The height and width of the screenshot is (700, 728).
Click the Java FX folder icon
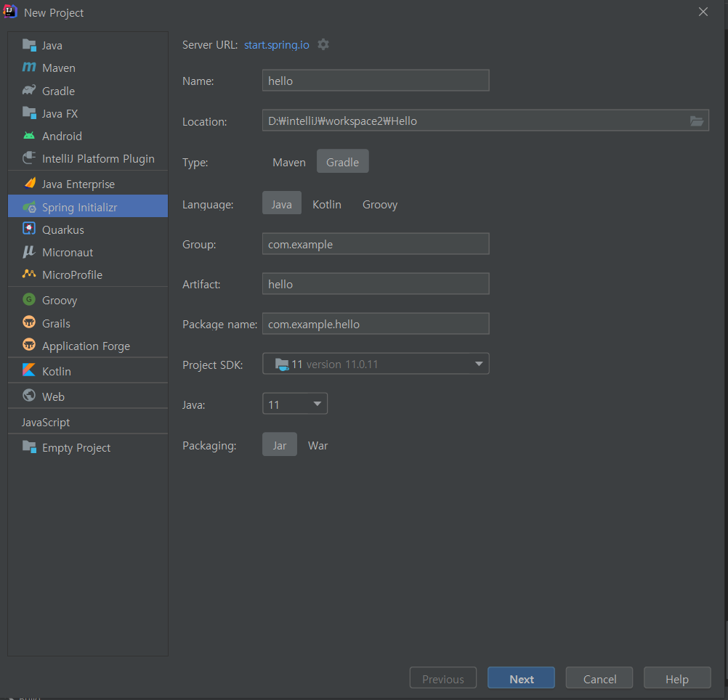pyautogui.click(x=29, y=113)
